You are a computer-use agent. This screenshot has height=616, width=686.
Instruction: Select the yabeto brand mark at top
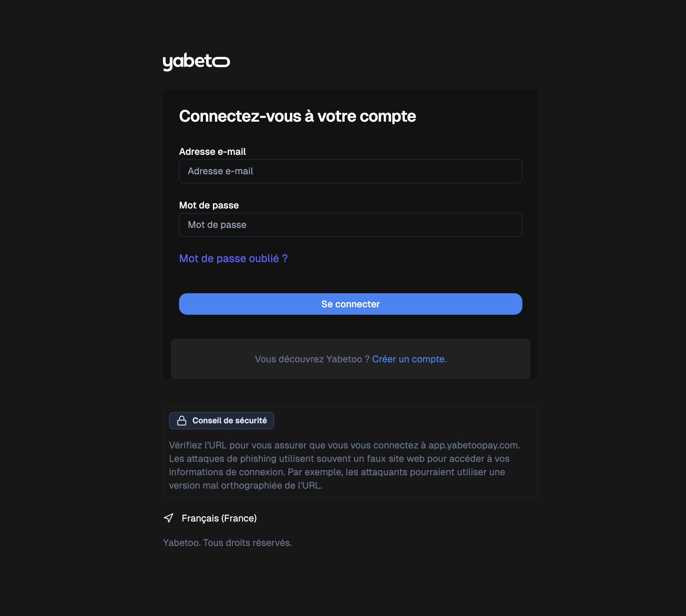(x=196, y=62)
